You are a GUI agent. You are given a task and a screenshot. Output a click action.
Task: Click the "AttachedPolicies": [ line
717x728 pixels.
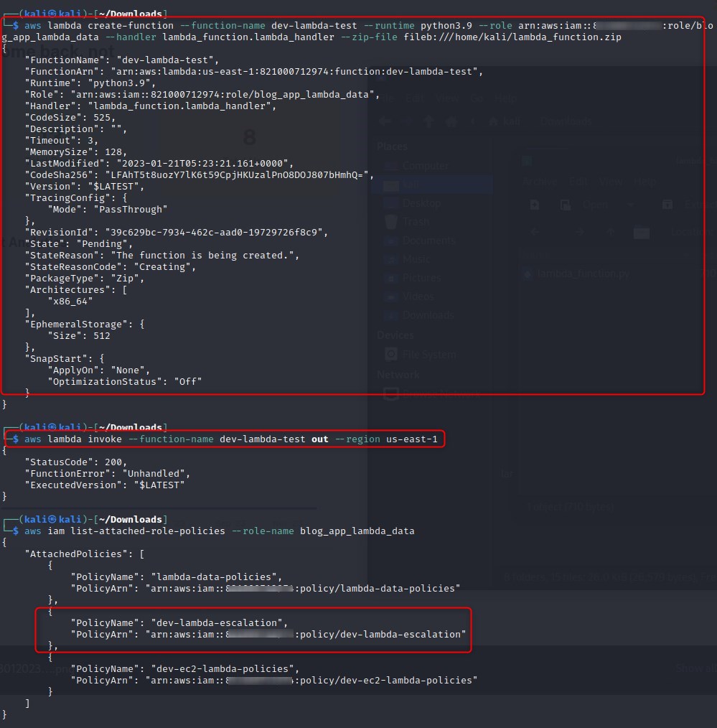click(85, 554)
